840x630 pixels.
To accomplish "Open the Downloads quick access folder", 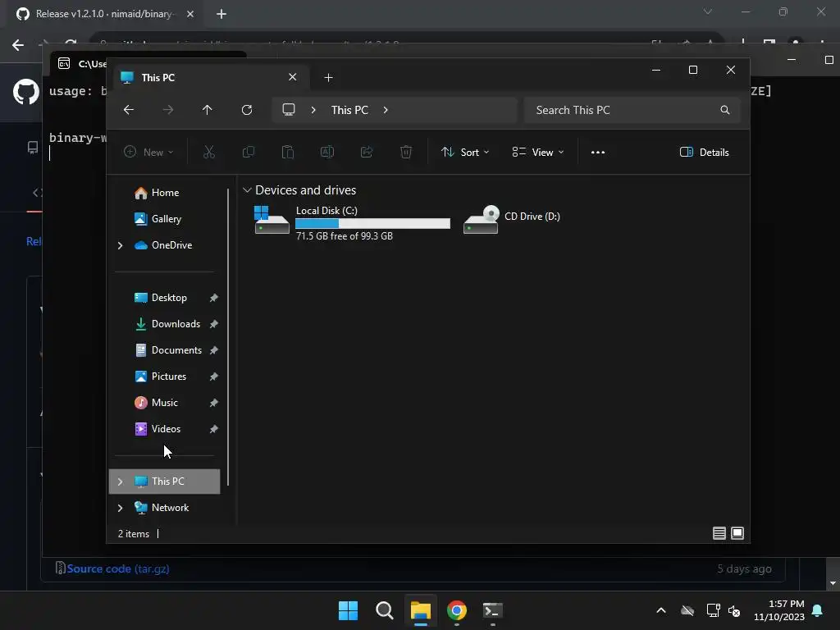I will (176, 324).
